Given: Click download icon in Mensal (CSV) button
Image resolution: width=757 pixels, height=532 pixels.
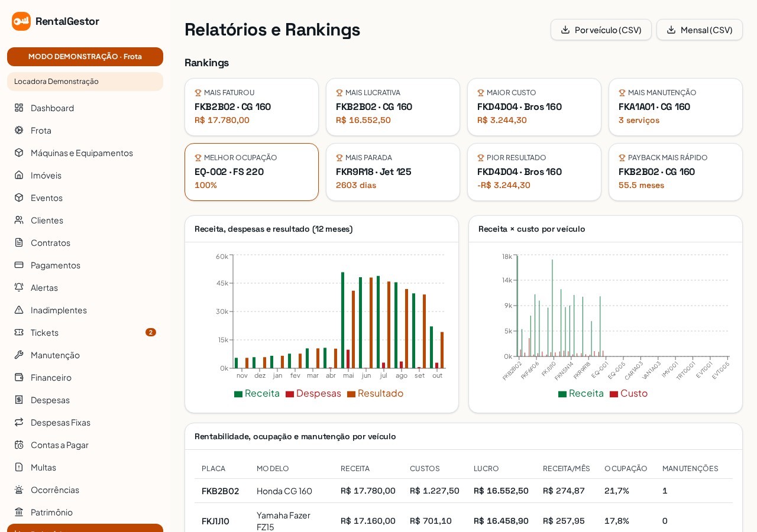Looking at the screenshot, I should point(671,30).
